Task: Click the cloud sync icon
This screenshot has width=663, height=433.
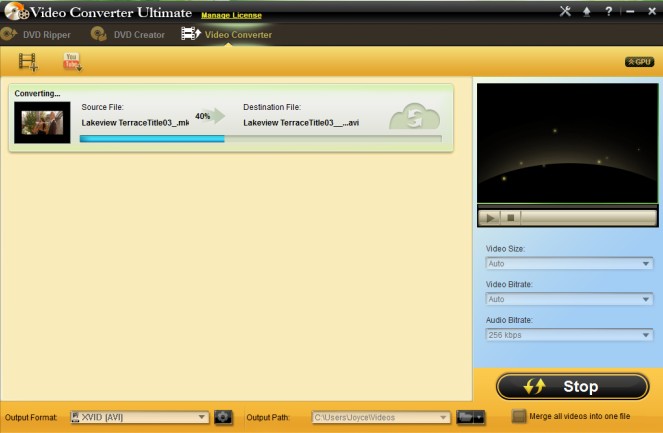Action: coord(414,117)
